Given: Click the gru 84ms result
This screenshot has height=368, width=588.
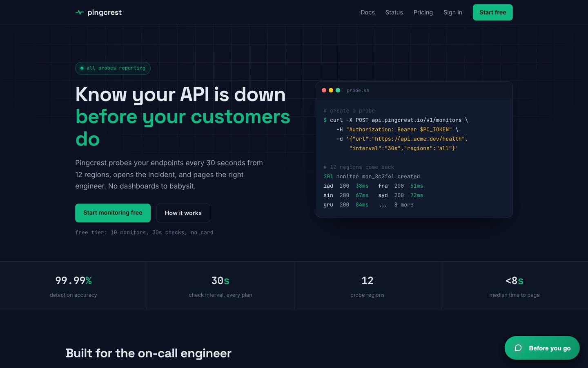Looking at the screenshot, I should tap(346, 205).
